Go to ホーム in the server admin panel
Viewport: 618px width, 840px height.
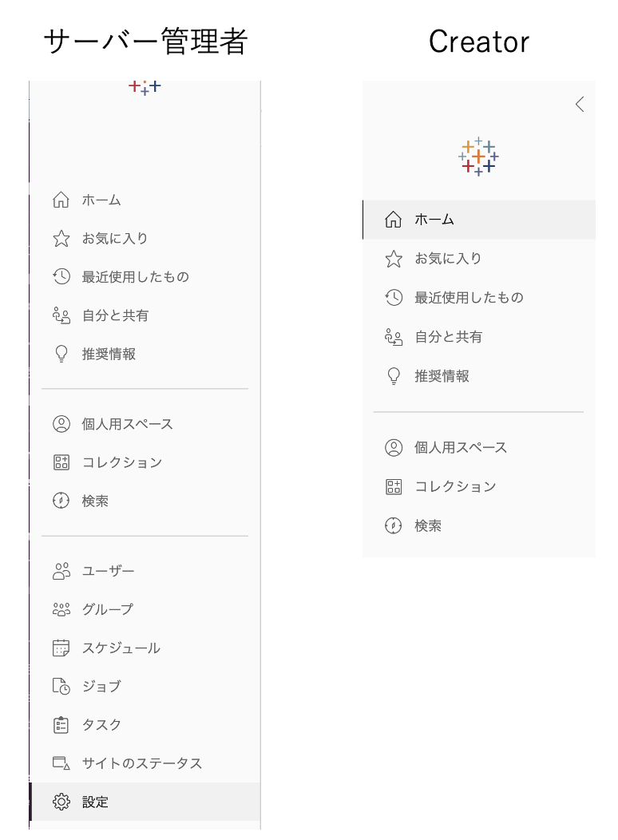(101, 200)
